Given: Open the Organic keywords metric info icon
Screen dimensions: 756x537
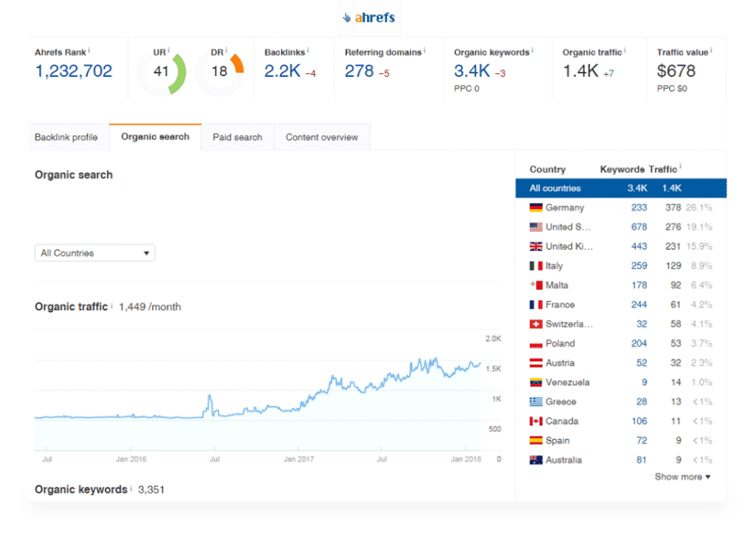Looking at the screenshot, I should [533, 50].
